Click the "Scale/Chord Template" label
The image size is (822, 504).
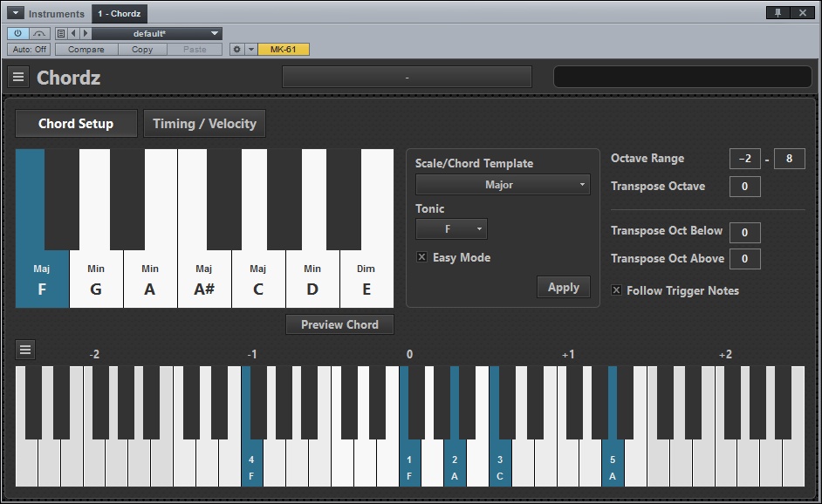[x=474, y=163]
